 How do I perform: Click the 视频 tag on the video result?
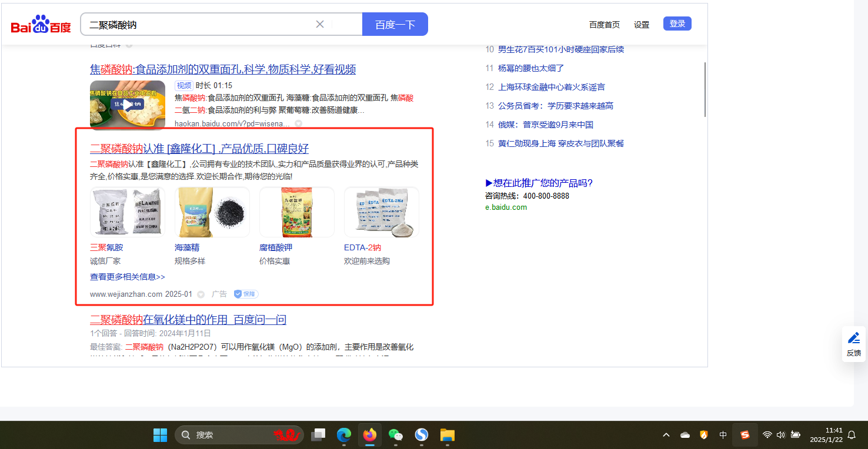pyautogui.click(x=184, y=85)
